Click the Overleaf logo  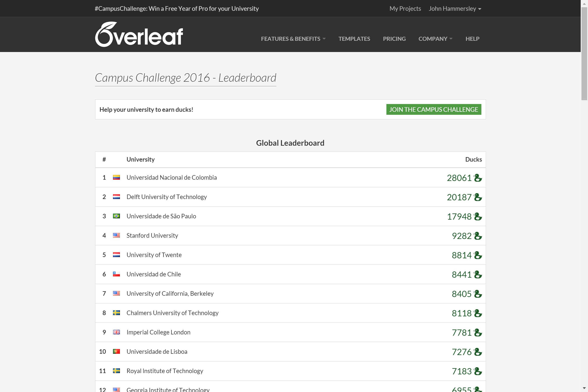(139, 35)
